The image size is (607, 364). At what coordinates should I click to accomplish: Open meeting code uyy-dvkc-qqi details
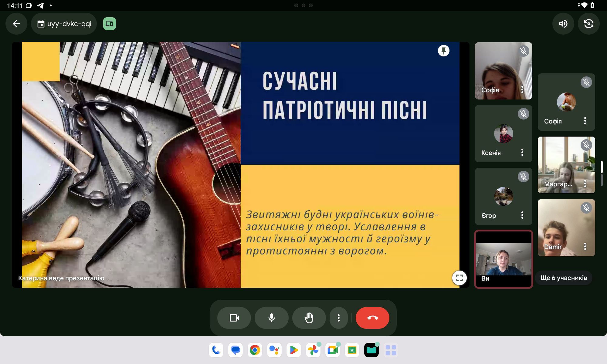pyautogui.click(x=64, y=24)
